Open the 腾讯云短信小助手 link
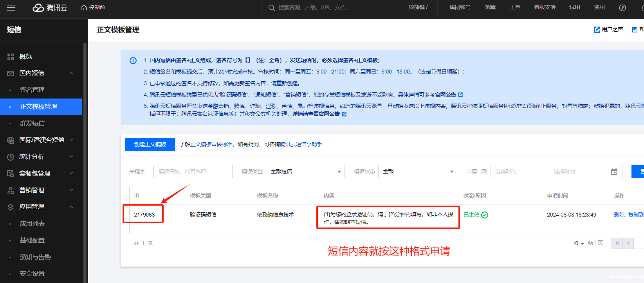This screenshot has width=644, height=283. (301, 145)
